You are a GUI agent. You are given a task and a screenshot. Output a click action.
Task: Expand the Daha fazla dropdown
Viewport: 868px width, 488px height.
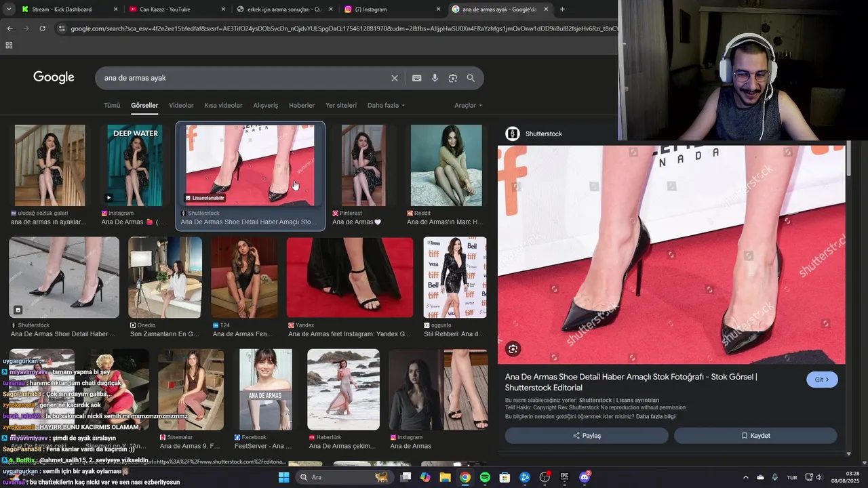pyautogui.click(x=386, y=106)
